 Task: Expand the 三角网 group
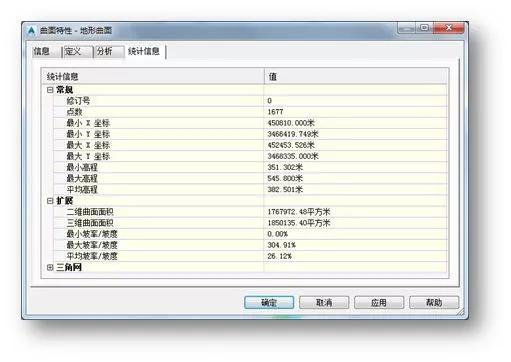point(50,267)
